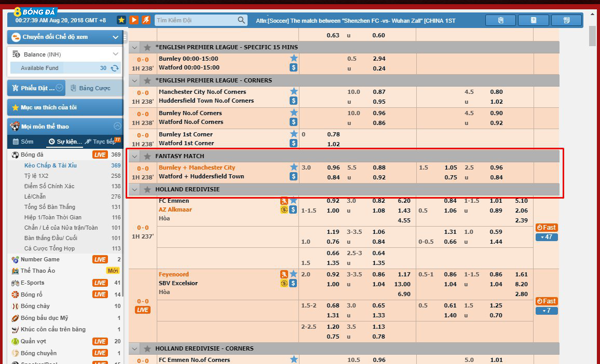The height and width of the screenshot is (364, 600).
Task: Refresh the Available Fund balance
Action: [x=115, y=68]
